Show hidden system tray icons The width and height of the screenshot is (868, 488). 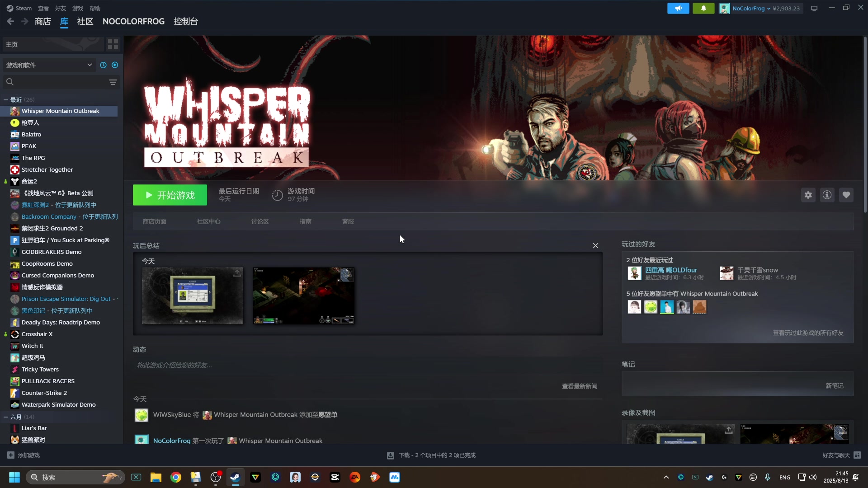[666, 477]
